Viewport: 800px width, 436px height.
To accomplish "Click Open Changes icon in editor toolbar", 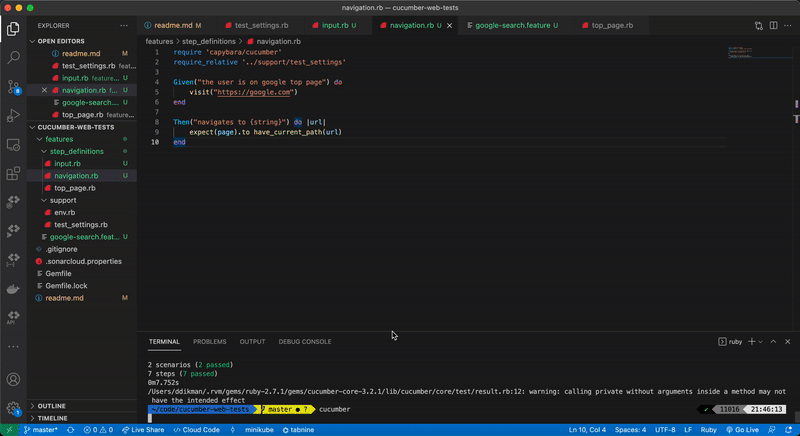I will [759, 25].
